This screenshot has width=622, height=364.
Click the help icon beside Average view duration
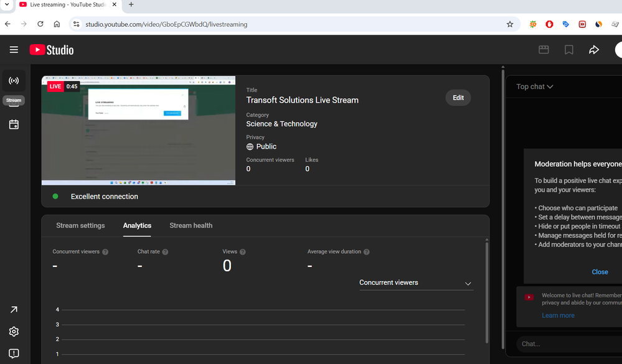coord(367,252)
